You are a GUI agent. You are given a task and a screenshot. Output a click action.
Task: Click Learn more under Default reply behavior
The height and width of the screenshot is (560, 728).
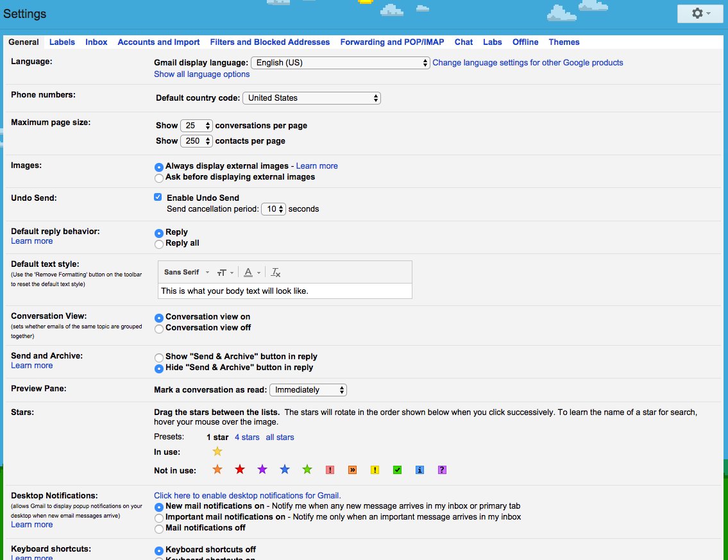point(31,241)
